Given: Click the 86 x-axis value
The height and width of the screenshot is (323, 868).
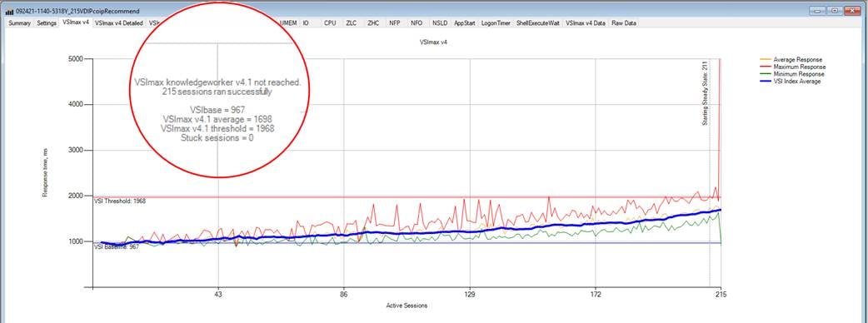Looking at the screenshot, I should point(344,295).
